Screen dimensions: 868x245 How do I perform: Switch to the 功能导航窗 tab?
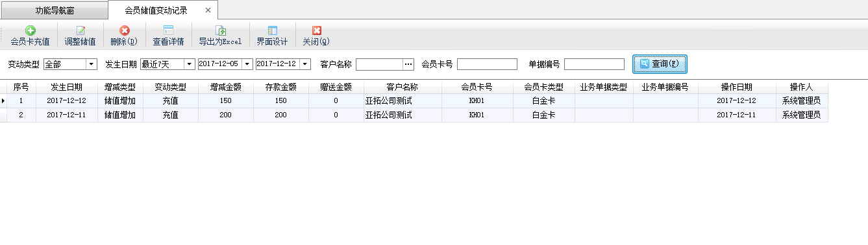click(x=55, y=11)
